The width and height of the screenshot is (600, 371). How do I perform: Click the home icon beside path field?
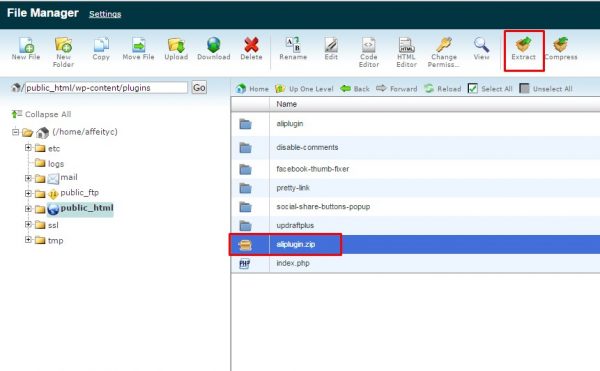pos(16,88)
